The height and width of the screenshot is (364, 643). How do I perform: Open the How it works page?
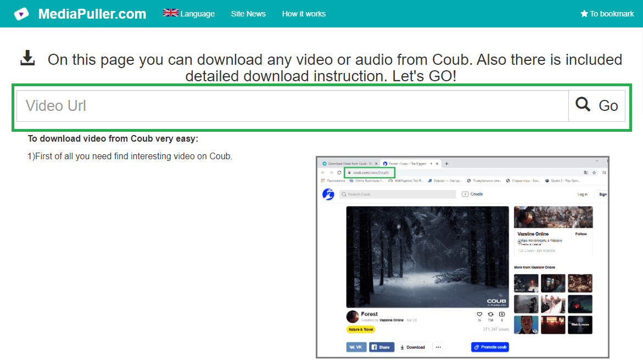[304, 14]
